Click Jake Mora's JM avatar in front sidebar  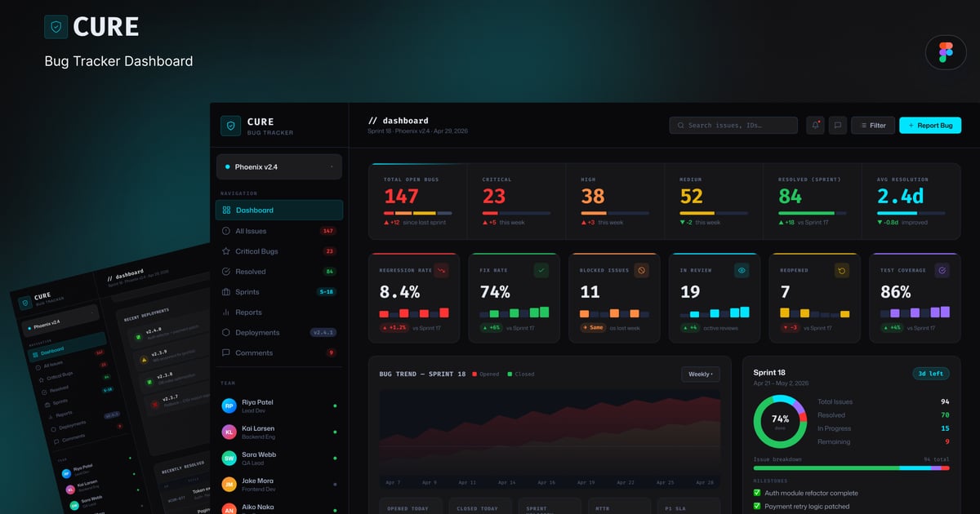(229, 484)
